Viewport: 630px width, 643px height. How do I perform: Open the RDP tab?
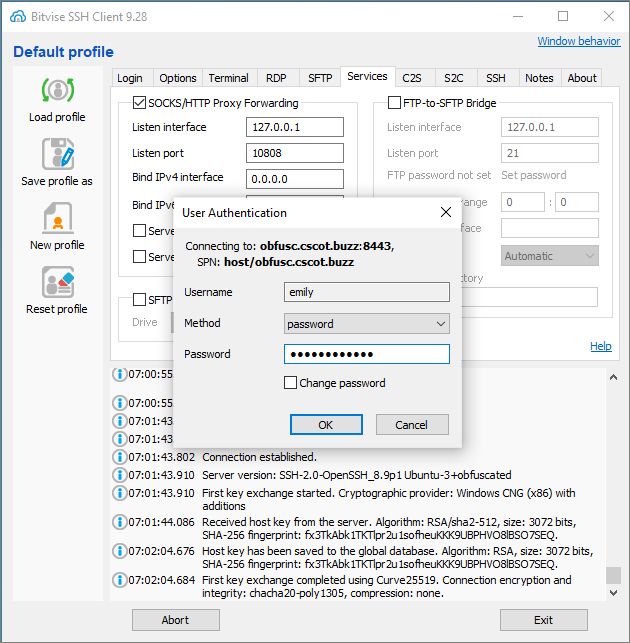(276, 78)
